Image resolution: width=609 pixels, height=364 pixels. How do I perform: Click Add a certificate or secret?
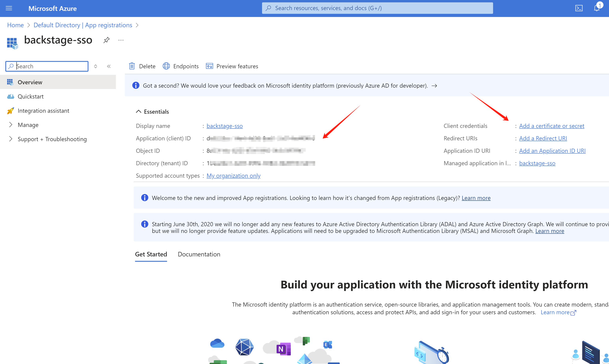[551, 126]
